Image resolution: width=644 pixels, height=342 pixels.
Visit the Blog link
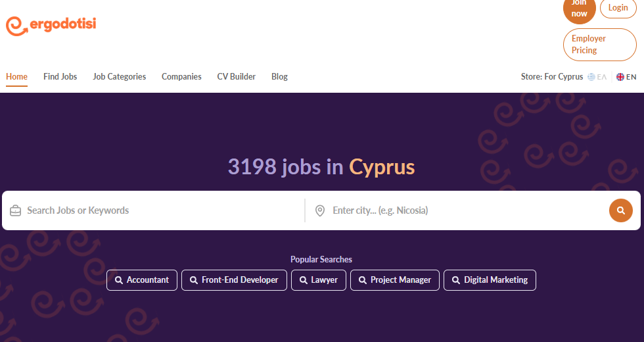tap(280, 77)
